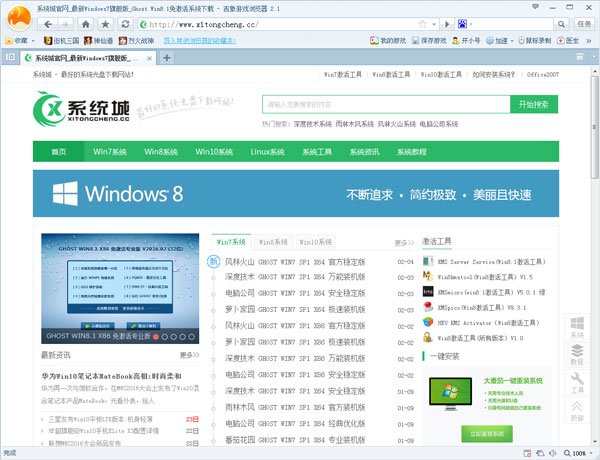600x460 pixels.
Task: Click the Win7激活工具 top link
Action: [342, 75]
